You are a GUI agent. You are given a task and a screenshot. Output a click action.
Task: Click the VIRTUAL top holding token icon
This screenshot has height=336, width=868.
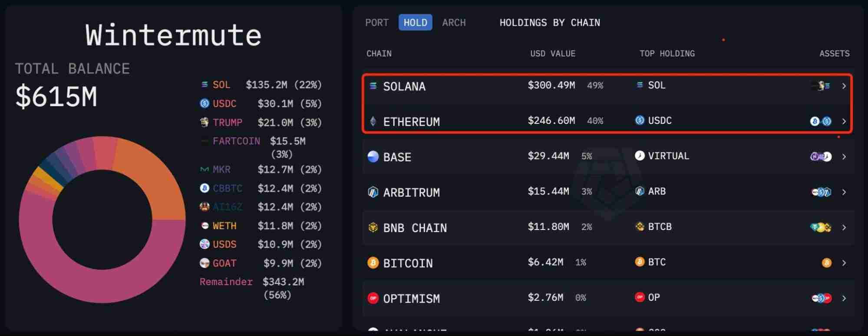tap(640, 156)
